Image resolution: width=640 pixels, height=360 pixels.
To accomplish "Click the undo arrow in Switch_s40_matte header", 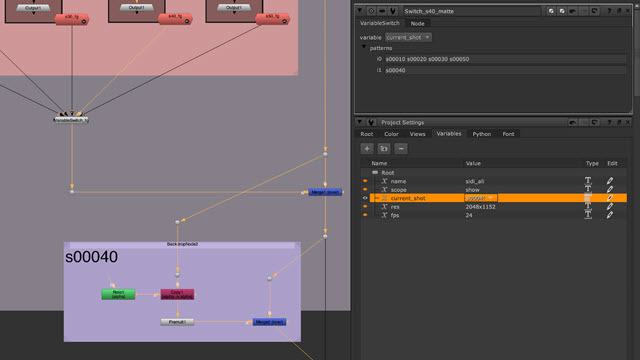I will pos(573,11).
